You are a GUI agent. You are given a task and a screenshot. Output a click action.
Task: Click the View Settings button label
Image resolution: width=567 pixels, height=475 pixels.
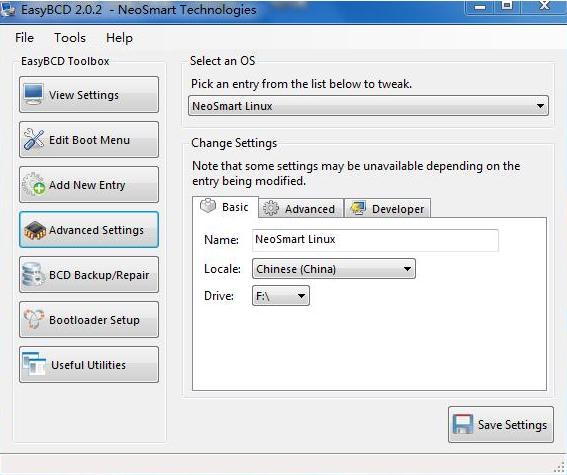[x=84, y=95]
